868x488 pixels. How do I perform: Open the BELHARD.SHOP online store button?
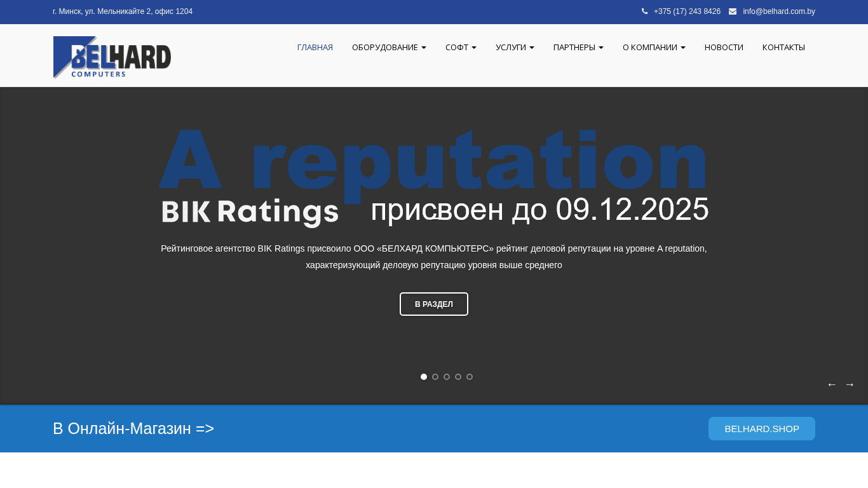coord(762,429)
